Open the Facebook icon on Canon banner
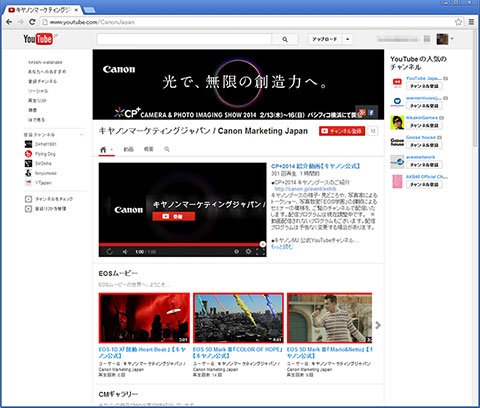This screenshot has width=480, height=408. click(371, 112)
